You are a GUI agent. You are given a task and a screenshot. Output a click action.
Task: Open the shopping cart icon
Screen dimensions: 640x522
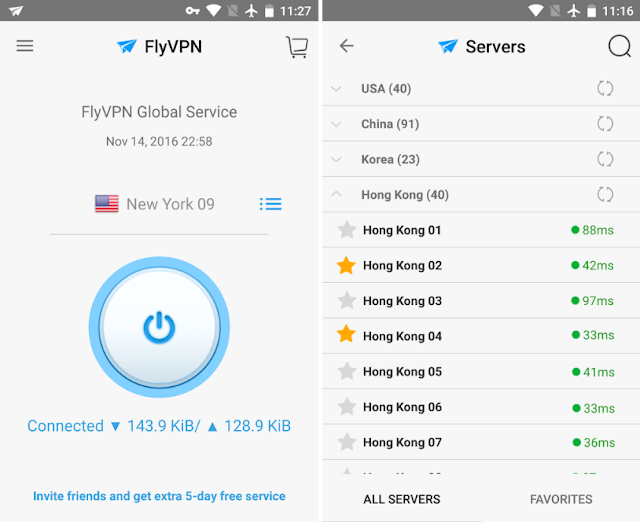[x=297, y=47]
